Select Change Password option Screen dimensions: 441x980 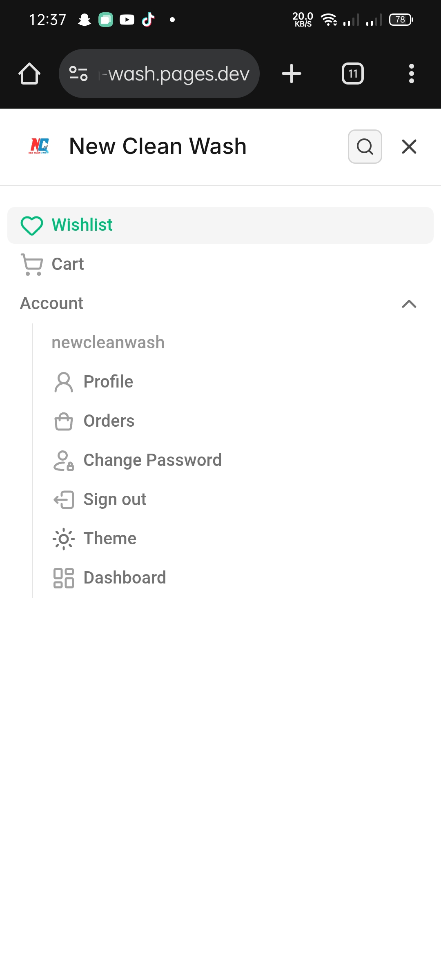click(x=152, y=461)
